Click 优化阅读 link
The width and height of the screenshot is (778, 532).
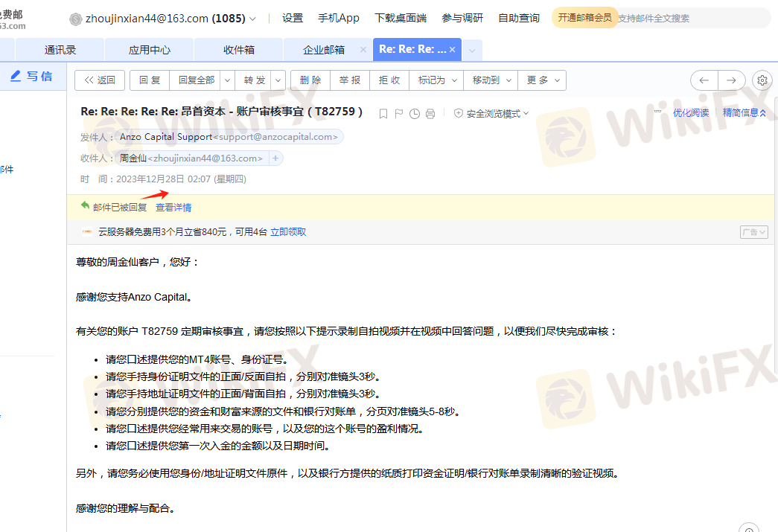[691, 112]
